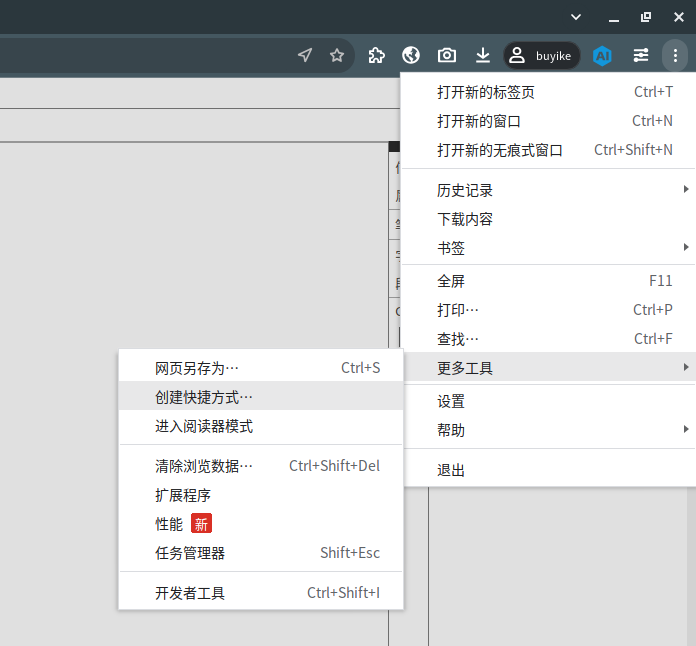Screen dimensions: 696x646
Task: Select 清除浏览数据… in submenu
Action: pyautogui.click(x=261, y=466)
